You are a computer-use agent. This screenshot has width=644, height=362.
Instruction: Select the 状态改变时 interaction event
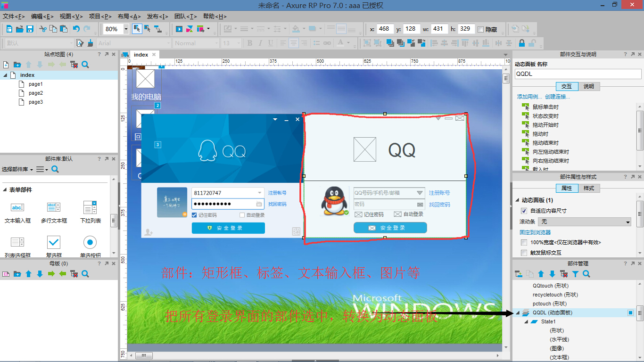(545, 116)
